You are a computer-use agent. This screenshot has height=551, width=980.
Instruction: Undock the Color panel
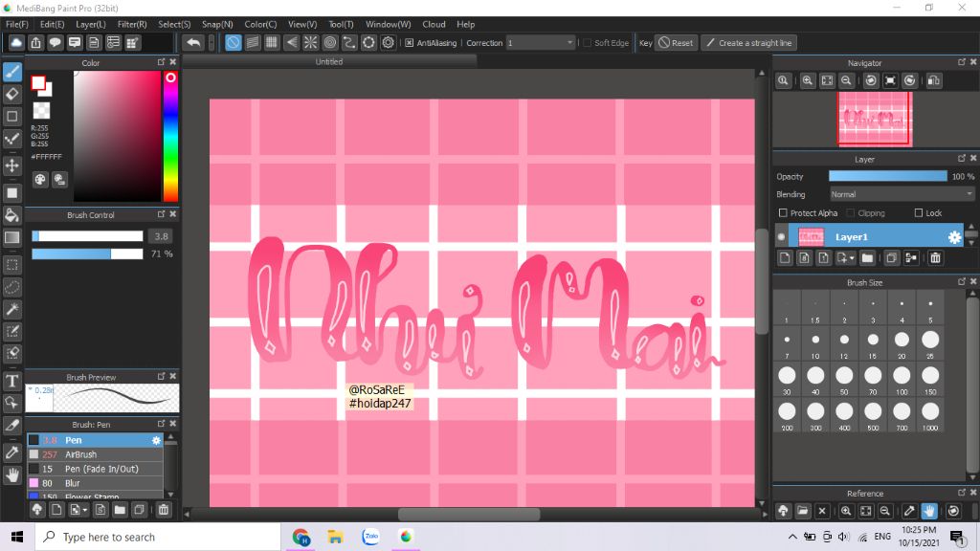point(161,62)
